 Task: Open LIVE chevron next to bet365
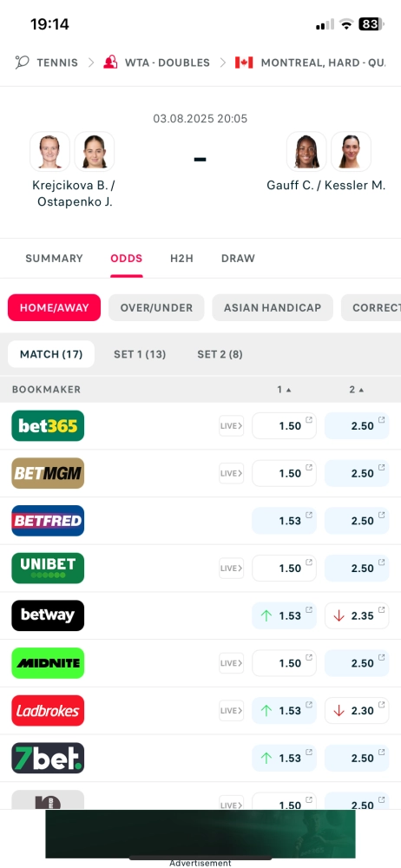[232, 425]
